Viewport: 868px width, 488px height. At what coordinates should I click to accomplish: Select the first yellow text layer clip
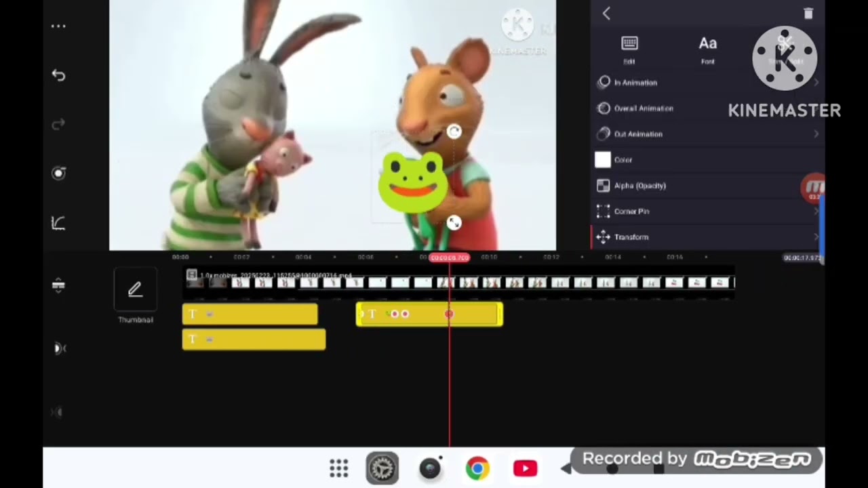pos(250,314)
